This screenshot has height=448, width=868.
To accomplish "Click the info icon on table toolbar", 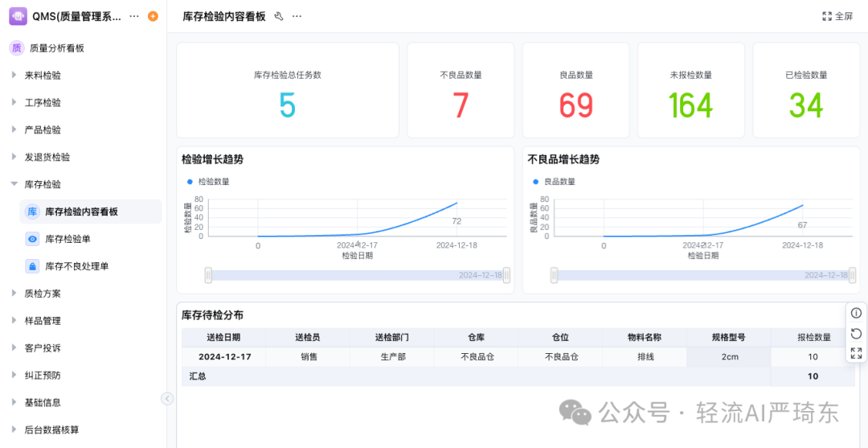I will click(x=856, y=313).
